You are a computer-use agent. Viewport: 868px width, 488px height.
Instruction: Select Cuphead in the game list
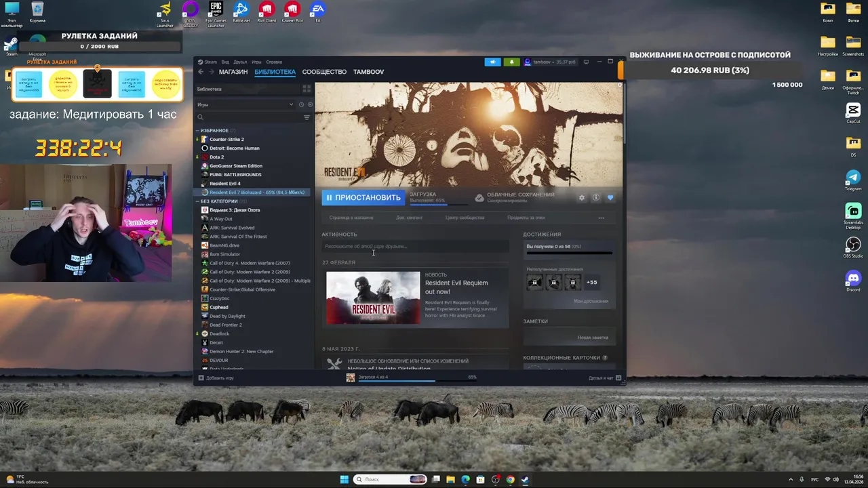[x=219, y=307]
